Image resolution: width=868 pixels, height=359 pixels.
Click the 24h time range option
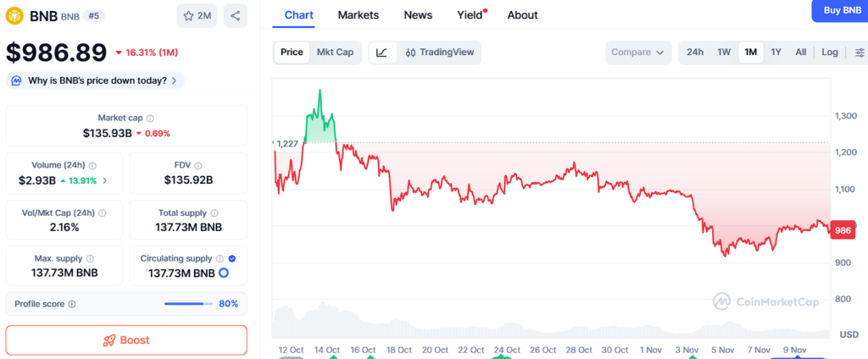[695, 52]
